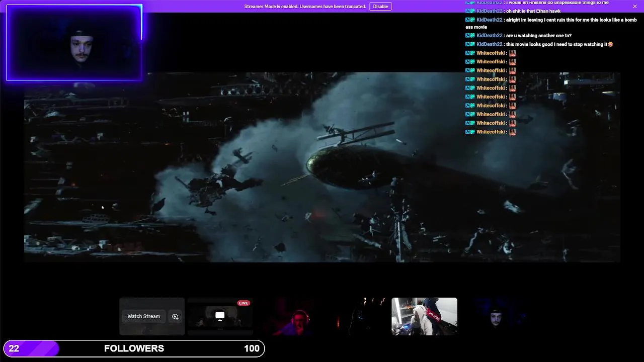Select 'oh shit is that Ethan hawk' chat message
Image resolution: width=644 pixels, height=362 pixels.
[533, 11]
